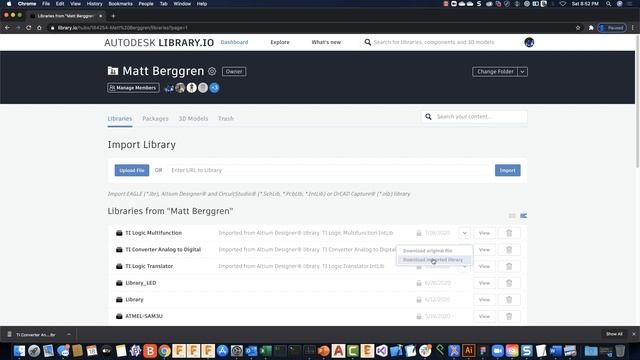Open the user profile avatar in header
Screen dimensions: 640x360
click(529, 42)
